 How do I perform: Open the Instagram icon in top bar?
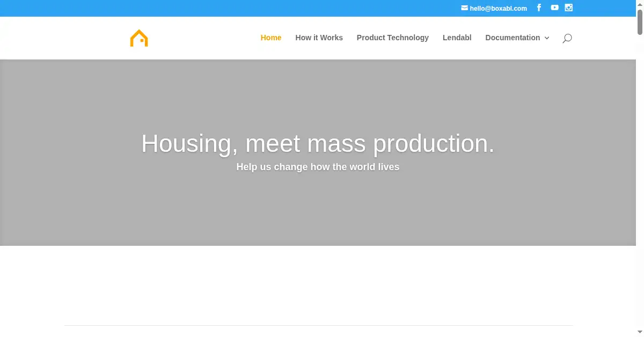click(x=569, y=8)
